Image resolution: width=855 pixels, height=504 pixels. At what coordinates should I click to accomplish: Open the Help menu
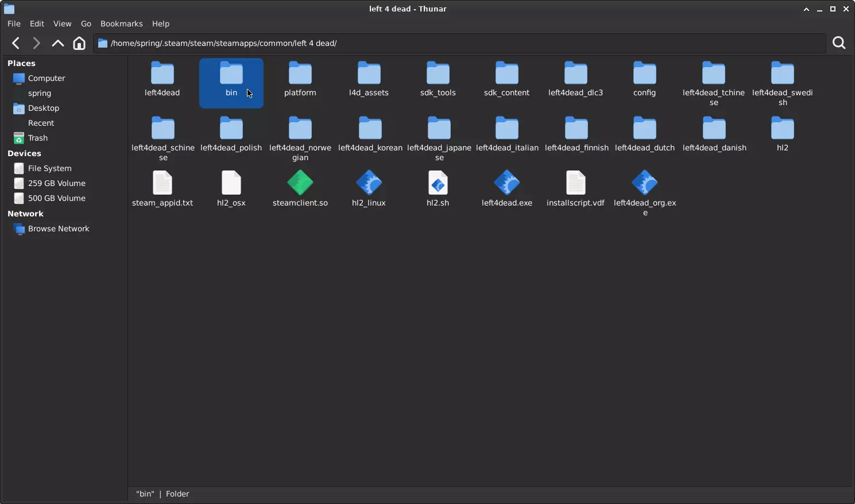[x=161, y=24]
